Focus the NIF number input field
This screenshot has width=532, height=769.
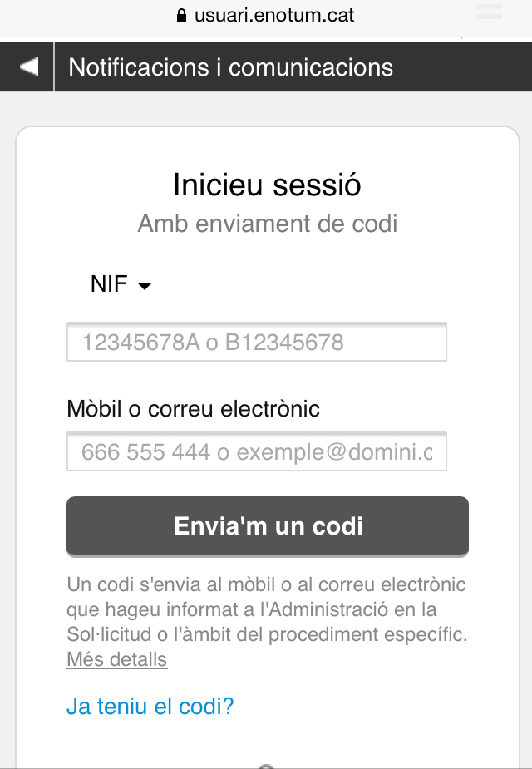[x=257, y=343]
